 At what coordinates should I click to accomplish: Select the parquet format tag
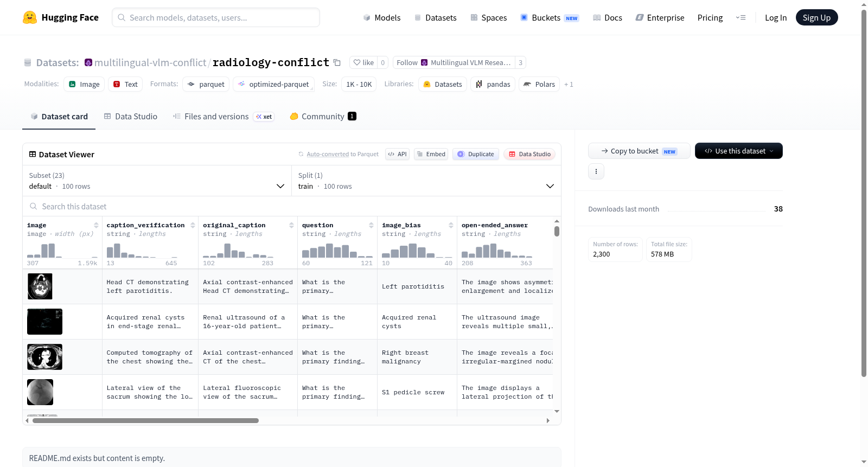[206, 84]
